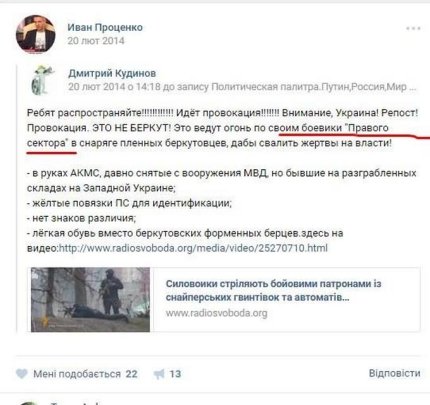Expand the truncated ending after Россия,Мир
Screen dimensions: 430x405
click(x=412, y=87)
